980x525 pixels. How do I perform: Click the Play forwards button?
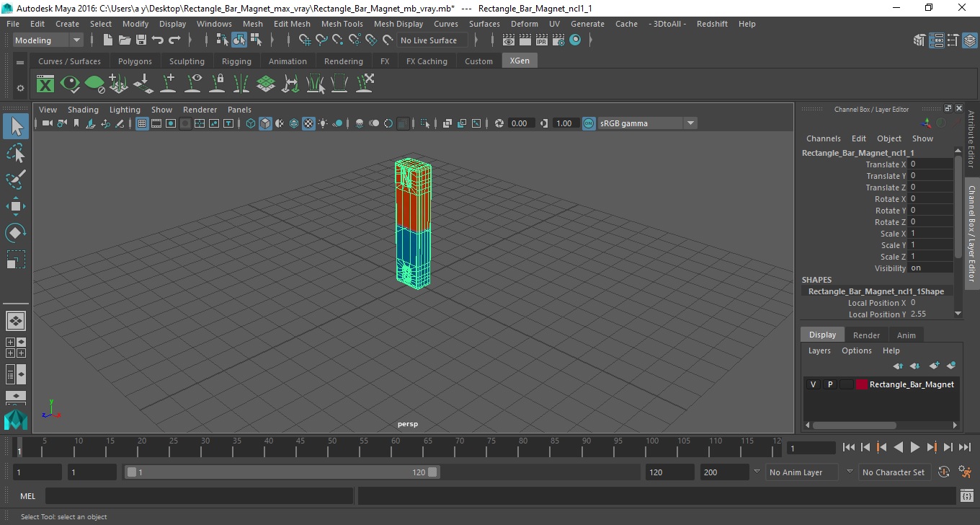[915, 448]
